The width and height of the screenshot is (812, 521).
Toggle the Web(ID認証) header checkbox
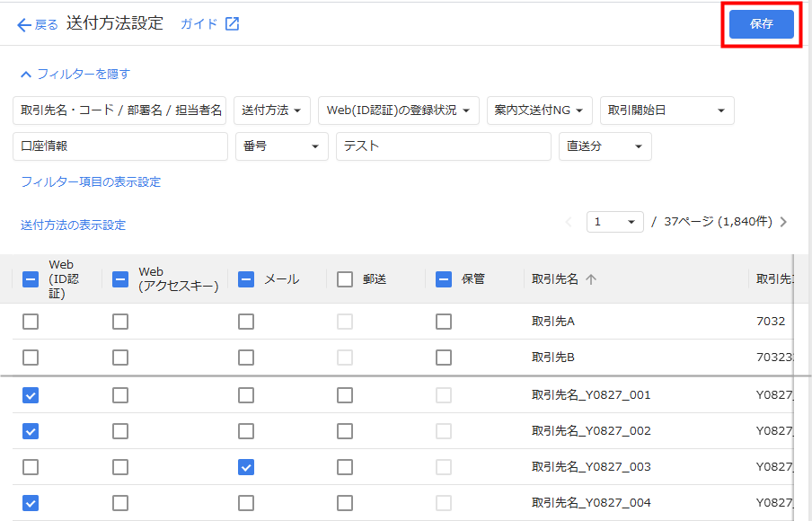pos(30,279)
